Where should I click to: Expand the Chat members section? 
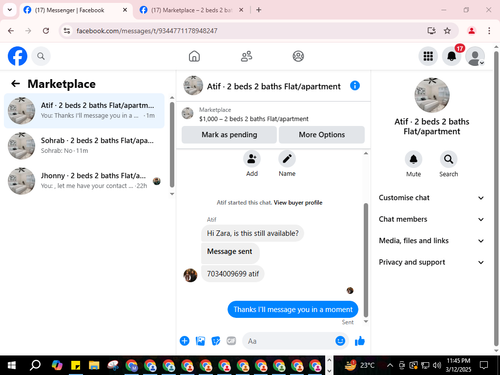point(431,219)
